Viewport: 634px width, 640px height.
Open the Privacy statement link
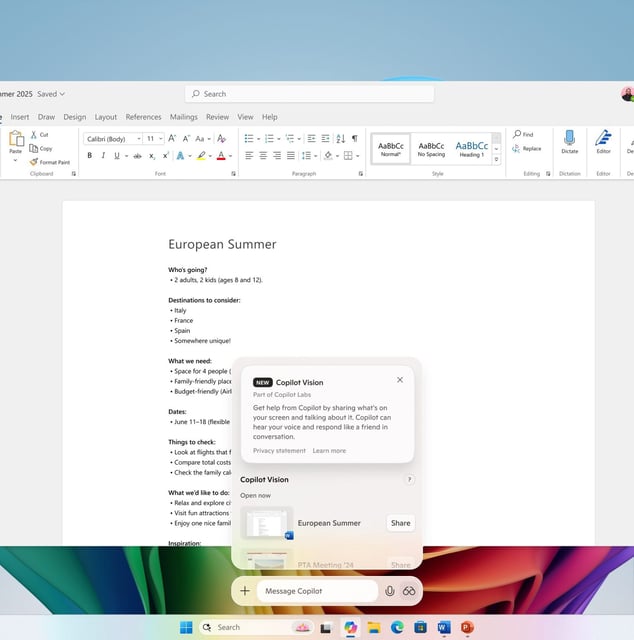pyautogui.click(x=279, y=451)
